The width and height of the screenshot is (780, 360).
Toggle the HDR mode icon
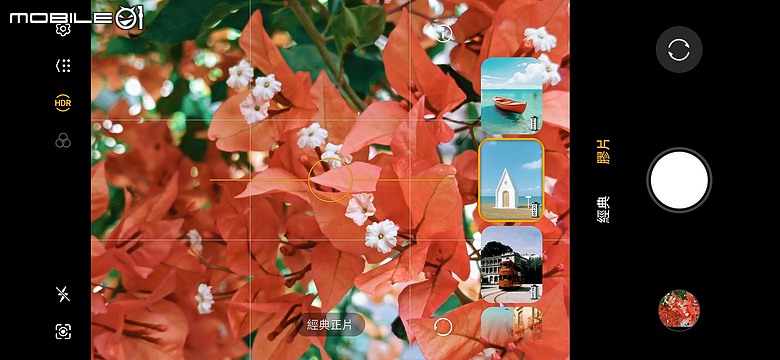pos(63,103)
